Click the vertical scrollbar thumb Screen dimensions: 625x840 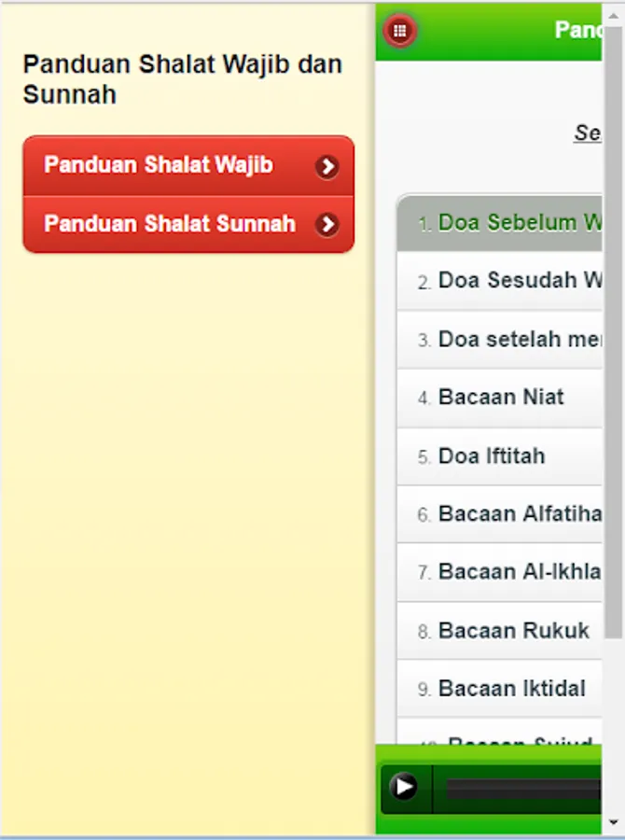[614, 327]
